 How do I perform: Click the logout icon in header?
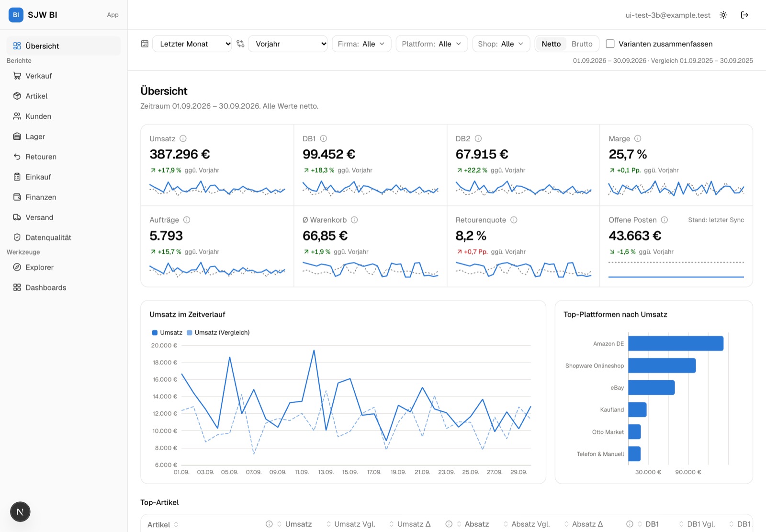click(x=744, y=15)
